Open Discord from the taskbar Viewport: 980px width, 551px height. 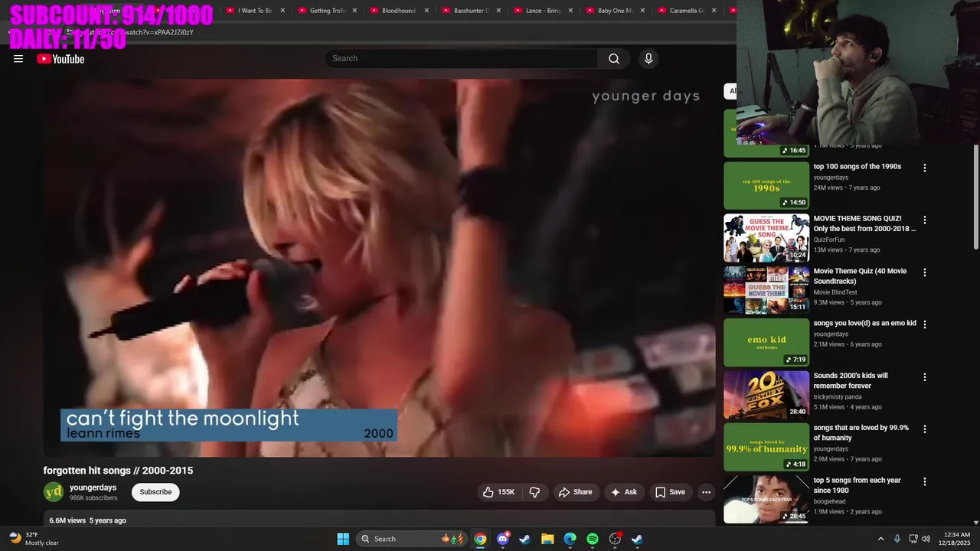click(x=502, y=539)
